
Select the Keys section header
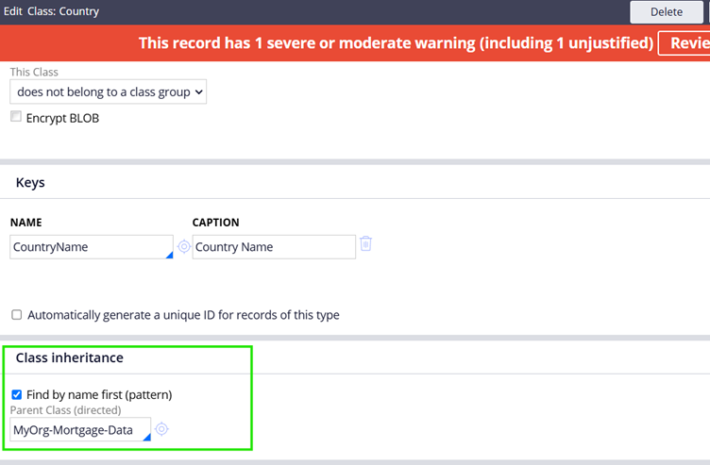point(30,183)
